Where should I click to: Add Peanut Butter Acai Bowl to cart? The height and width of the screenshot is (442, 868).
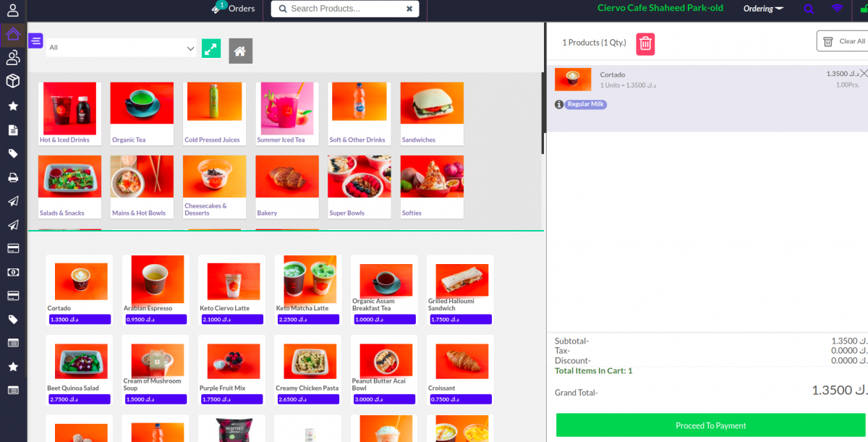point(384,370)
